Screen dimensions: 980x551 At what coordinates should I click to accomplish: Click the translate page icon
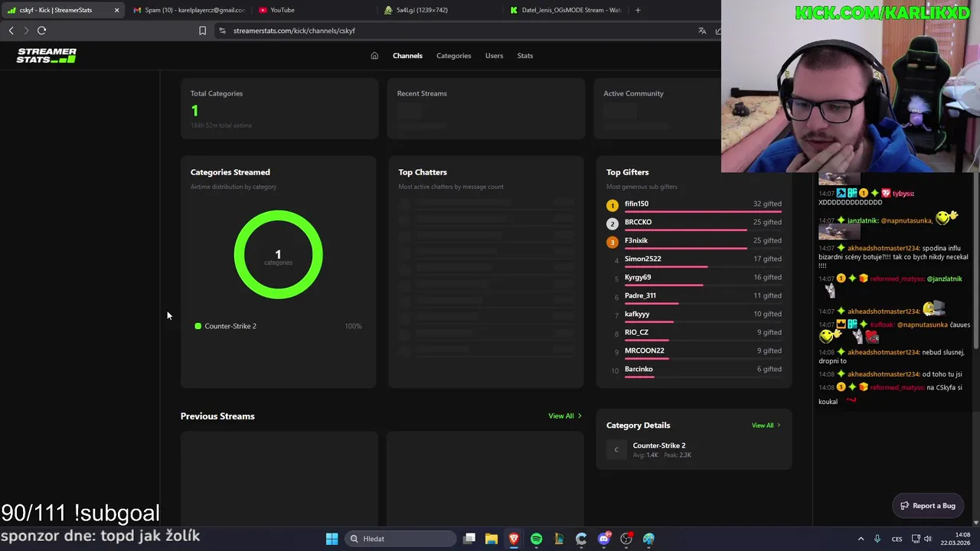[x=702, y=31]
